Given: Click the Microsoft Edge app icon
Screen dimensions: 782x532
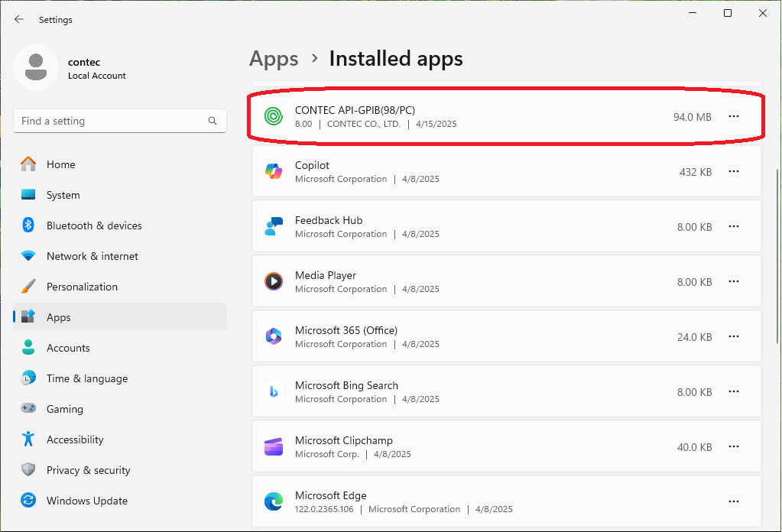Looking at the screenshot, I should pos(274,501).
